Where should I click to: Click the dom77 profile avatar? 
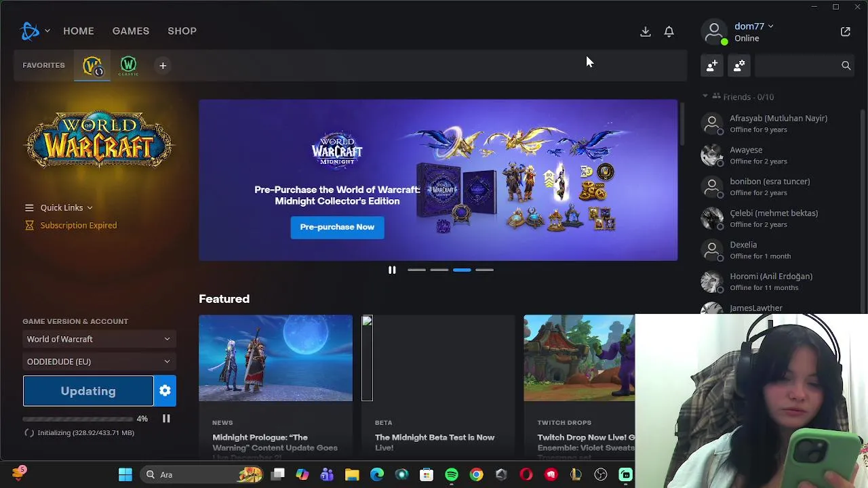pos(714,32)
